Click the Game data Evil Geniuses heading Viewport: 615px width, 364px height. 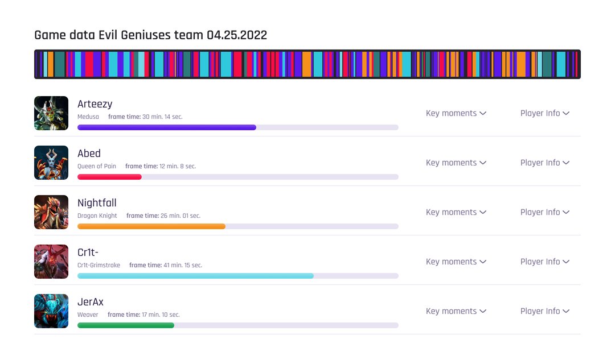[x=150, y=35]
